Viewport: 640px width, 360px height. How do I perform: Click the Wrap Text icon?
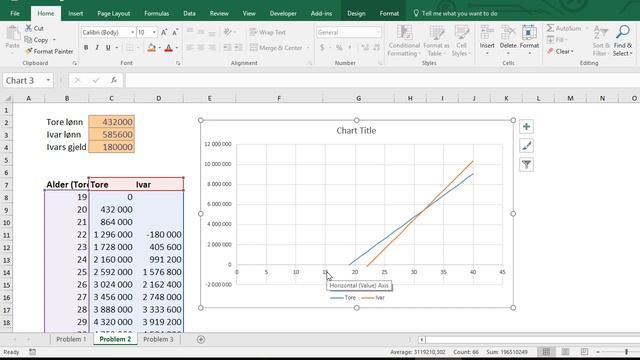pyautogui.click(x=253, y=32)
